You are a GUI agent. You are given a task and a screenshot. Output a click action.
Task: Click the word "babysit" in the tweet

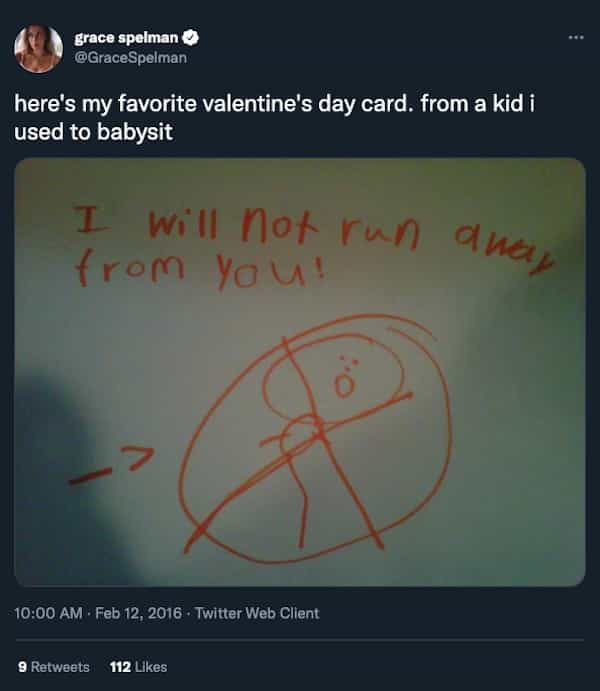[135, 132]
